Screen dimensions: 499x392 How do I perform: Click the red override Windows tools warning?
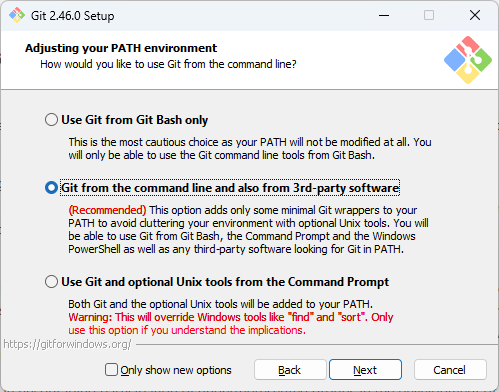(x=231, y=323)
